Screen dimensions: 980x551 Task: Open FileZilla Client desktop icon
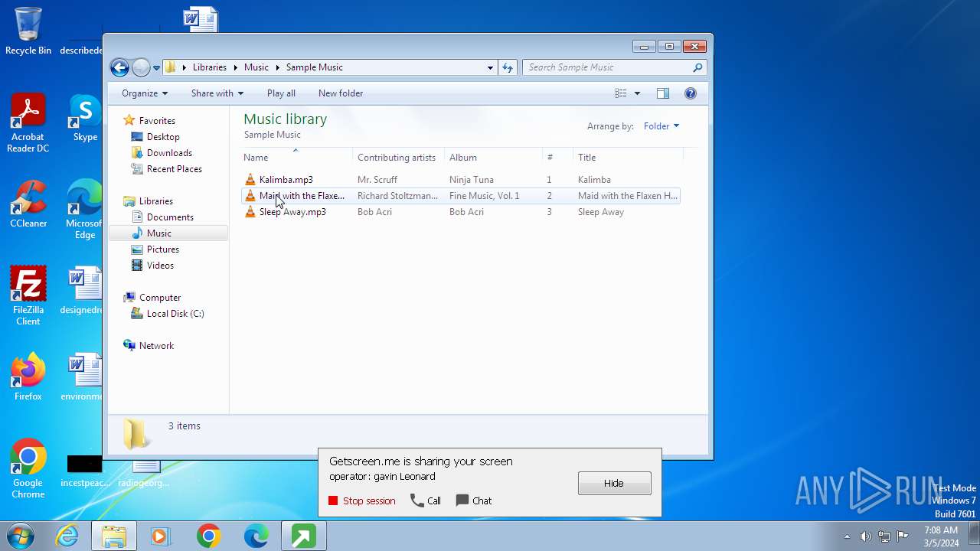(x=28, y=296)
